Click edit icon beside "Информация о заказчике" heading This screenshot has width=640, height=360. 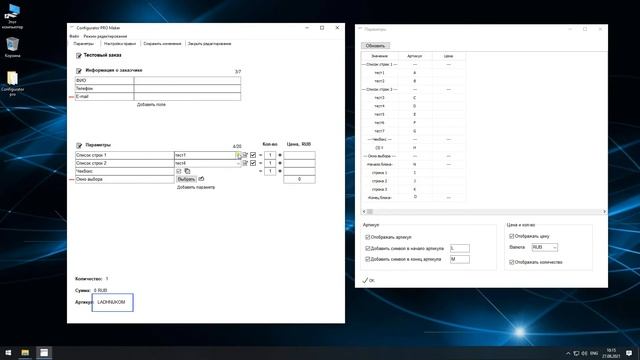(79, 71)
